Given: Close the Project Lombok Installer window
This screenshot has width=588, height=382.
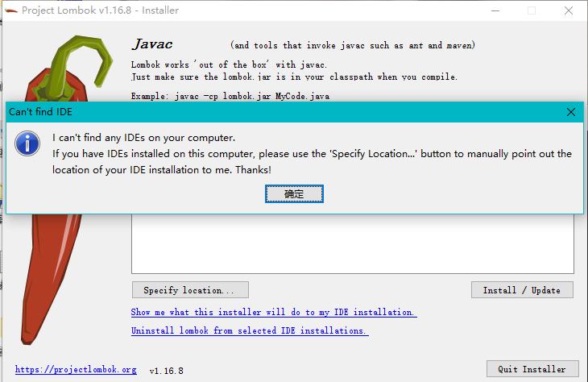Looking at the screenshot, I should [569, 10].
